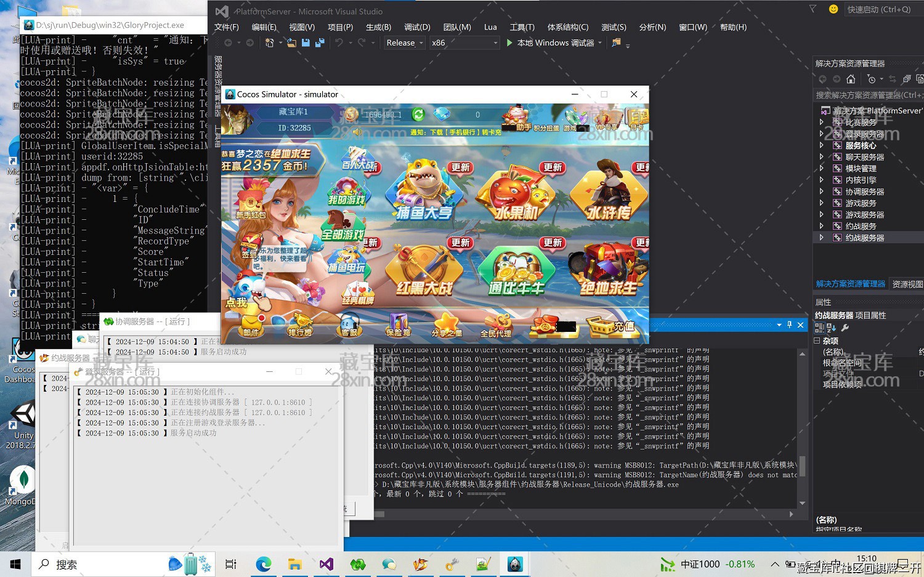Image resolution: width=924 pixels, height=577 pixels.
Task: Toggle the game sound speaker icon
Action: (x=356, y=132)
